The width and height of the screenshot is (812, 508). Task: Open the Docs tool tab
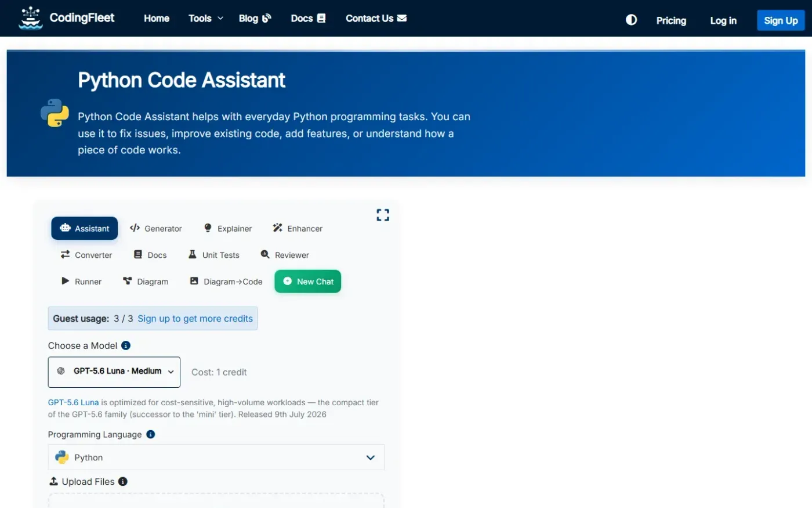[x=150, y=255]
